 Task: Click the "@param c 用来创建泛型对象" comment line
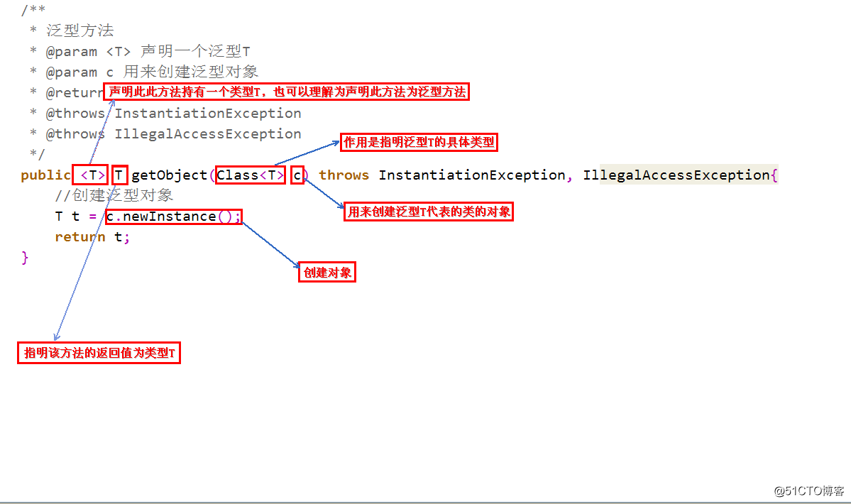144,72
